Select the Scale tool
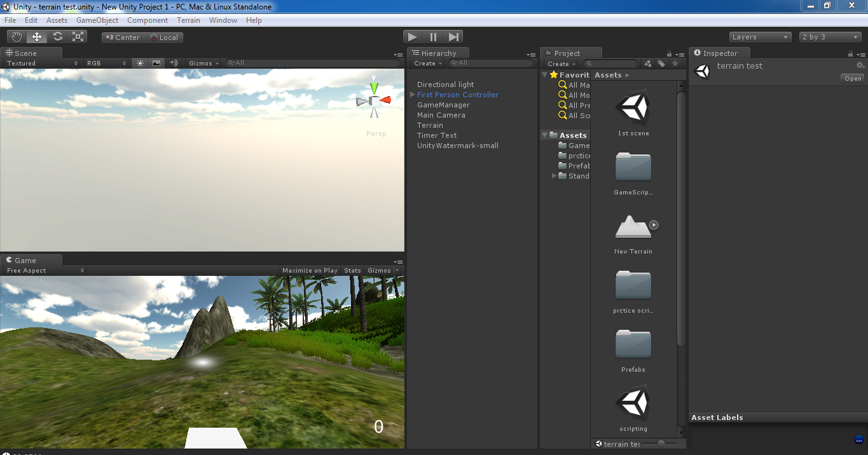Image resolution: width=868 pixels, height=455 pixels. pos(78,37)
